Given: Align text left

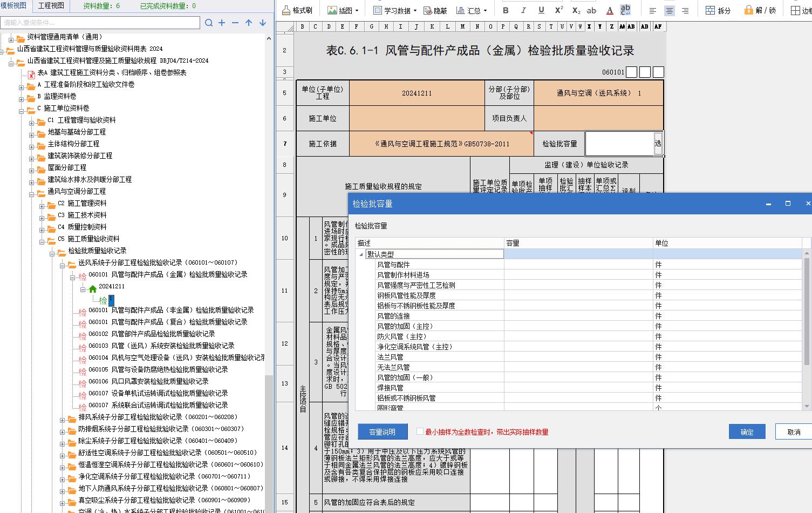Looking at the screenshot, I should click(653, 10).
